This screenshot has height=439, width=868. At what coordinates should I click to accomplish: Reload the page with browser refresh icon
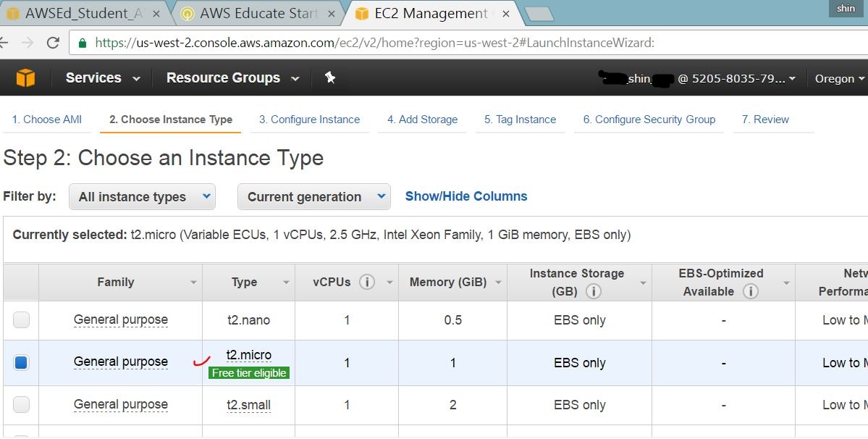53,43
